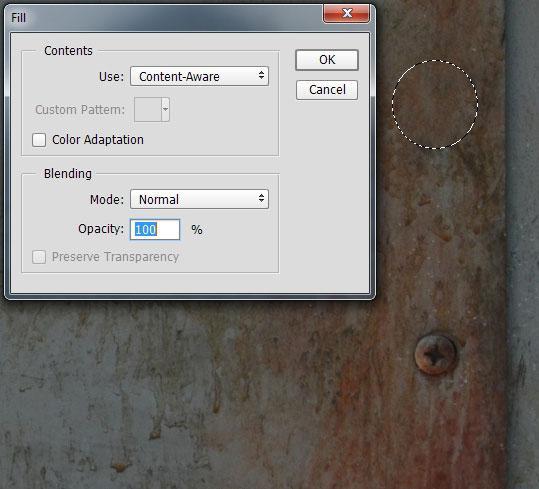Click the Opacity label

click(x=101, y=229)
